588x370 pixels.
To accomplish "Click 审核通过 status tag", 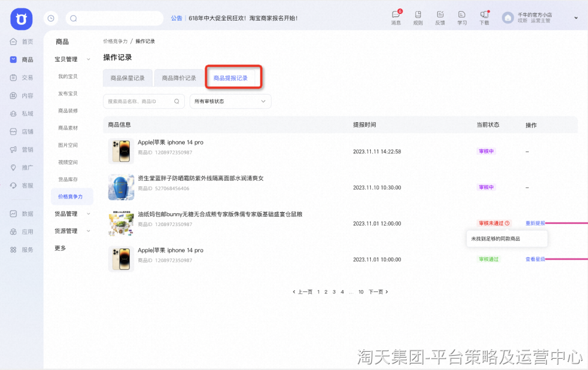I will click(489, 260).
